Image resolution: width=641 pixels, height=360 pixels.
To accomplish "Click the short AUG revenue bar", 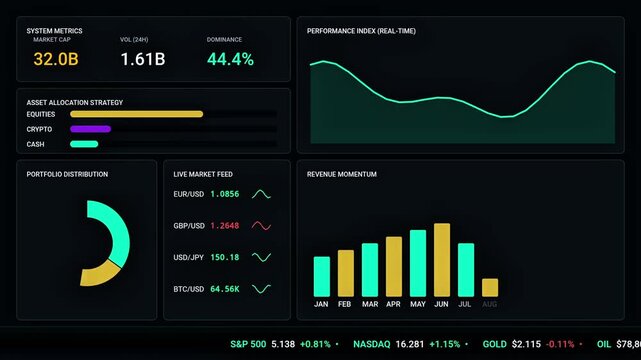I will 490,288.
